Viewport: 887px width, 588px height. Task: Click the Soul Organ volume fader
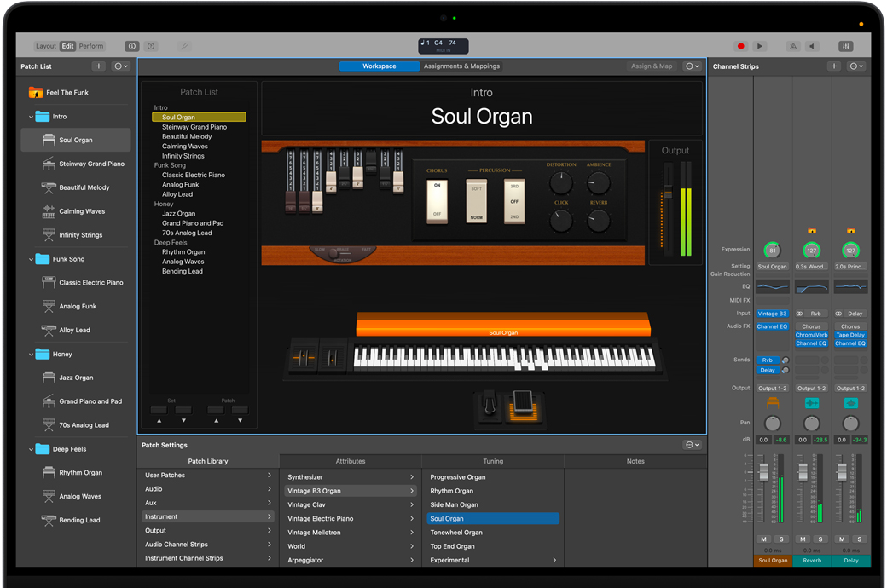pos(764,473)
